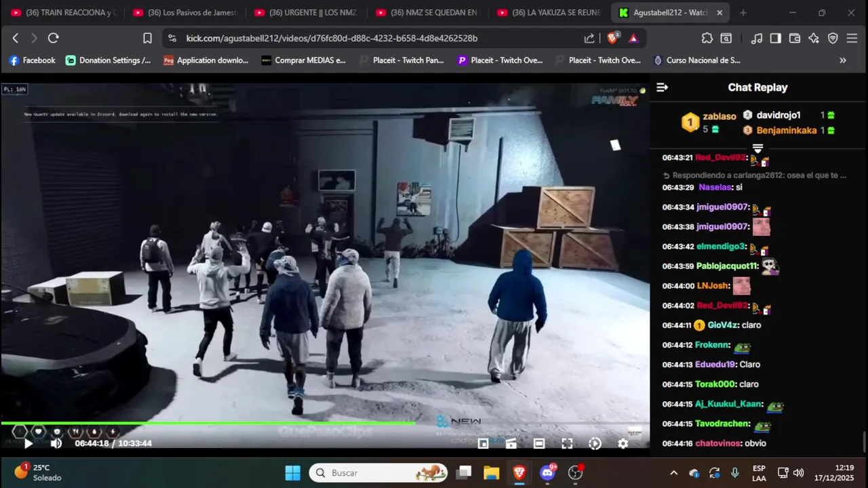868x488 pixels.
Task: Reload the current page
Action: [x=54, y=39]
